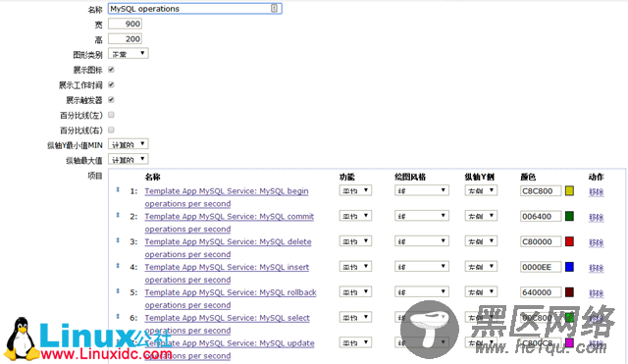The image size is (628, 364).
Task: Open the 功能 dropdown for MySQL begin row
Action: tap(355, 190)
